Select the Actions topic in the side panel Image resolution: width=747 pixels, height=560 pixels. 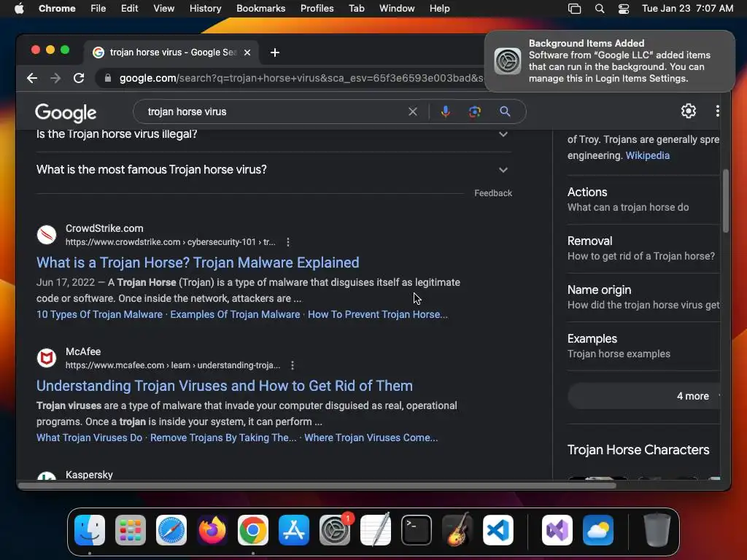[643, 200]
